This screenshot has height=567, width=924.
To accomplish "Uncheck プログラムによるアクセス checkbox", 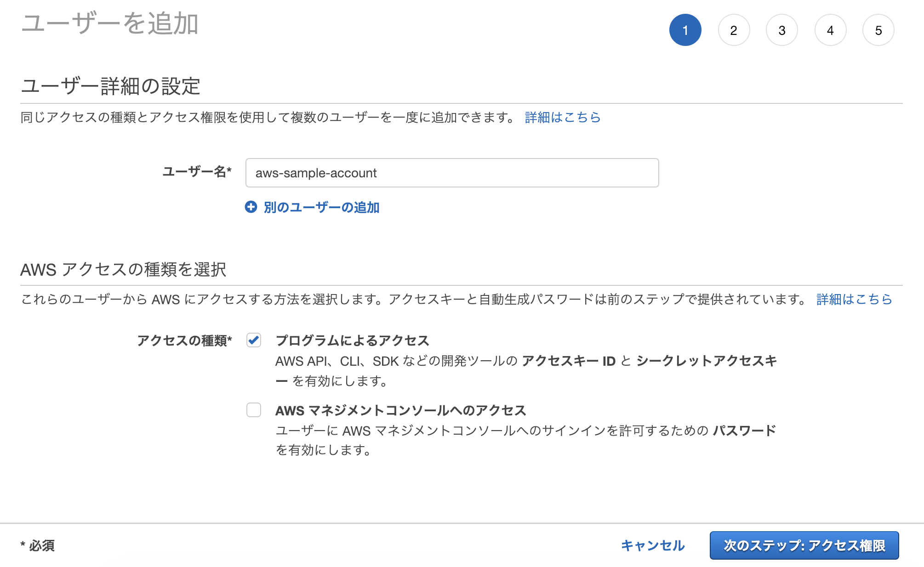I will (x=254, y=340).
